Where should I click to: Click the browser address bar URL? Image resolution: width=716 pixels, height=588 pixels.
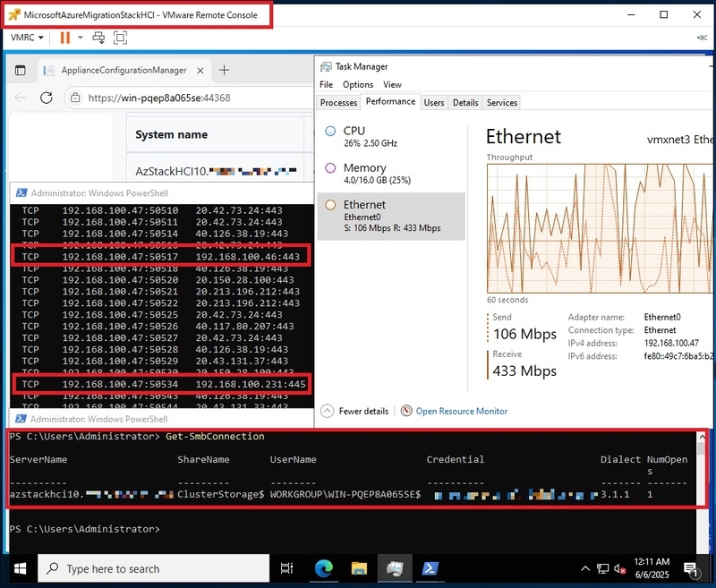click(159, 98)
